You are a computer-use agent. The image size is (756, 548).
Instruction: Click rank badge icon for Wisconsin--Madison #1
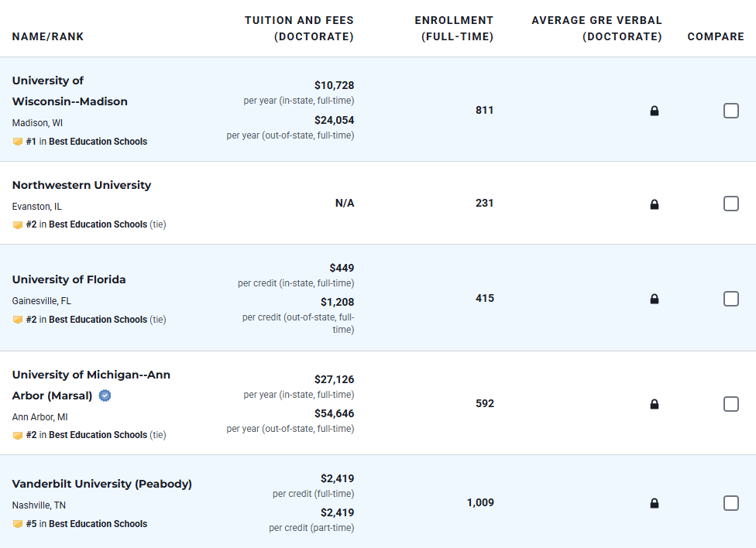[x=18, y=142]
